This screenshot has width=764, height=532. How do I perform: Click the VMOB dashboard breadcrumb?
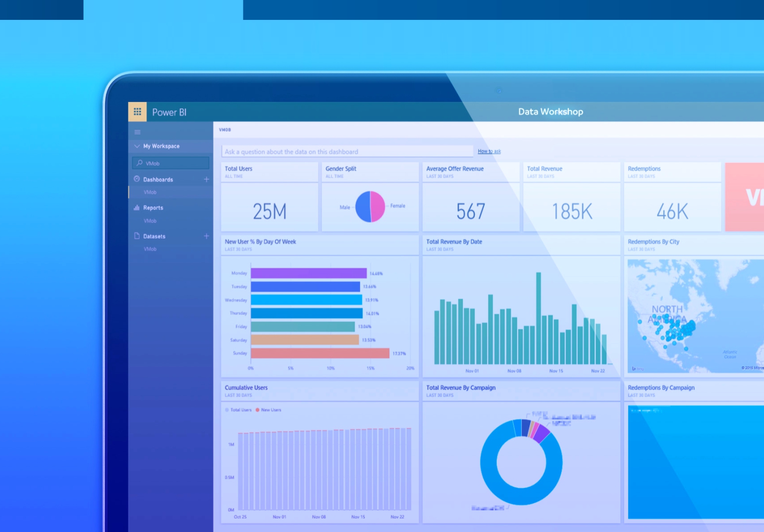point(225,130)
